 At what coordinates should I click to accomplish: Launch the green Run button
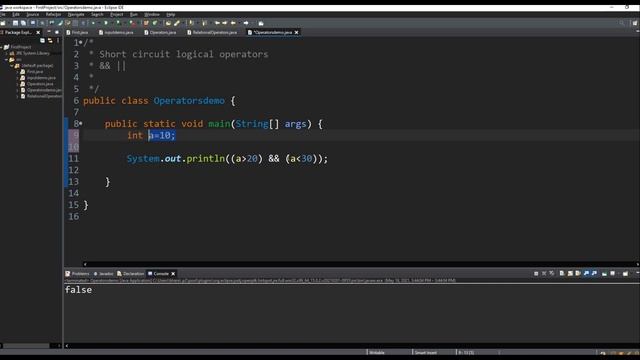(x=106, y=23)
